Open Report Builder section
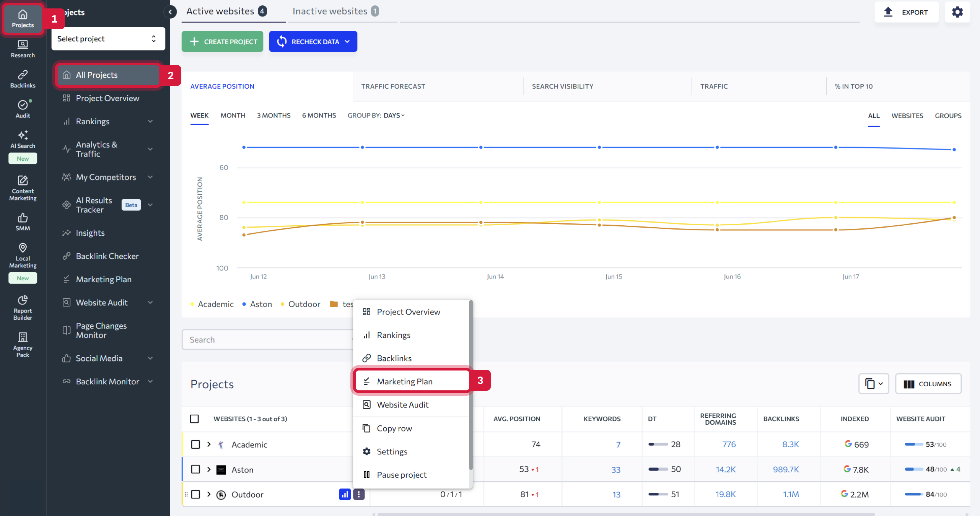 [x=23, y=308]
